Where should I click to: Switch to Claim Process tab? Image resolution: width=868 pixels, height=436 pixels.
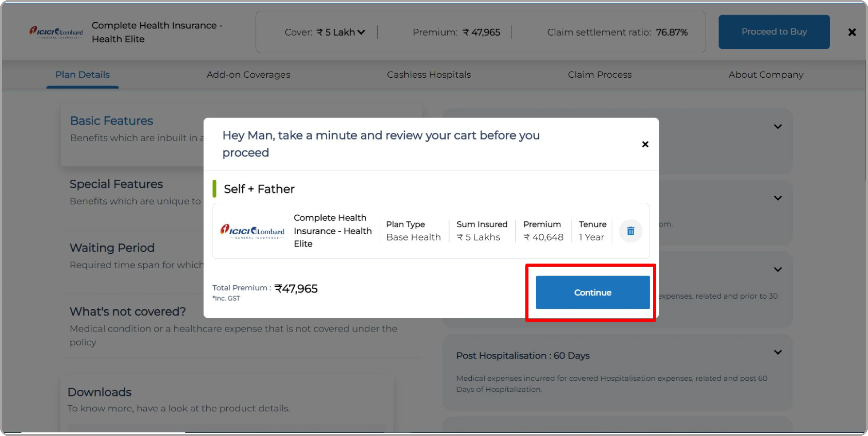point(599,74)
